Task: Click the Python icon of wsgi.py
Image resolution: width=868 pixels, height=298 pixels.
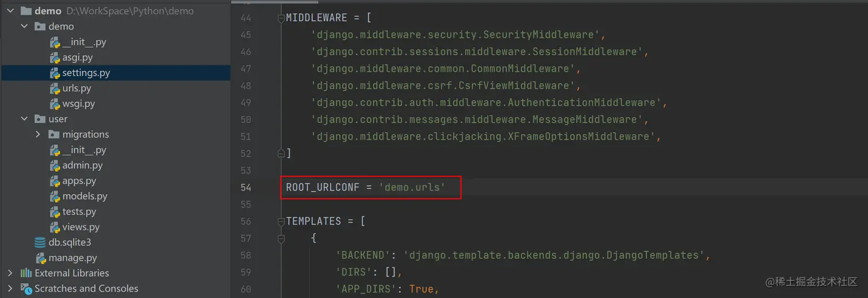Action: point(55,104)
